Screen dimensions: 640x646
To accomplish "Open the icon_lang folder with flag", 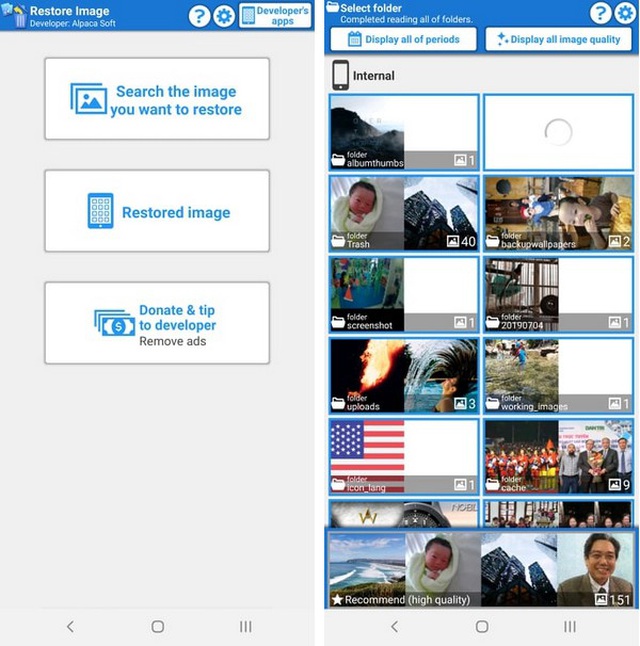I will pos(404,456).
